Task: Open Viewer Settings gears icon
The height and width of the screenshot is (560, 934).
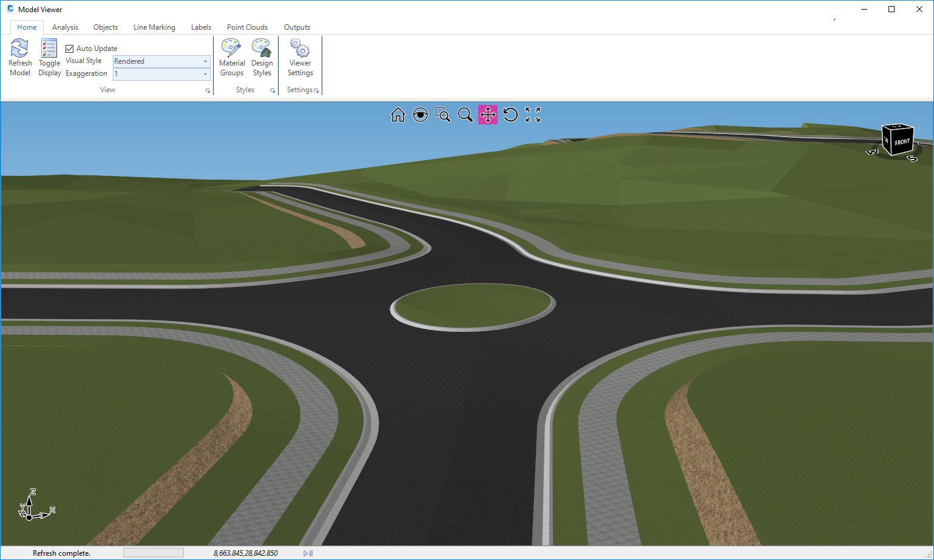Action: (x=300, y=49)
